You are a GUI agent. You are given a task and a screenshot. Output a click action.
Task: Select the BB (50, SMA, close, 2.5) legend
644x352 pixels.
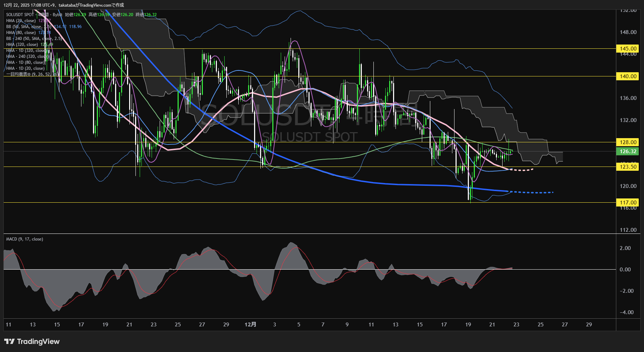[28, 27]
